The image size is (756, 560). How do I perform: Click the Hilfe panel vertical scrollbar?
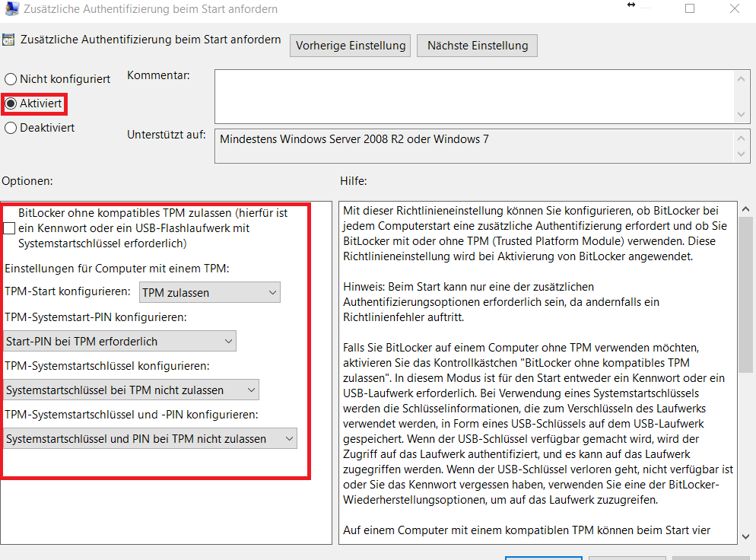(745, 304)
